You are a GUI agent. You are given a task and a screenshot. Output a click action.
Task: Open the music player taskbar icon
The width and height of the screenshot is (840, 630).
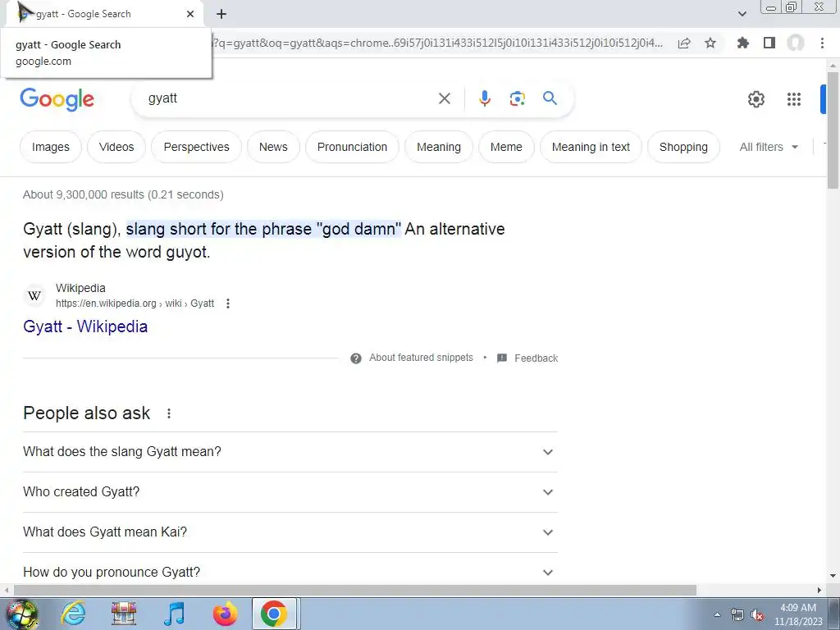coord(174,614)
